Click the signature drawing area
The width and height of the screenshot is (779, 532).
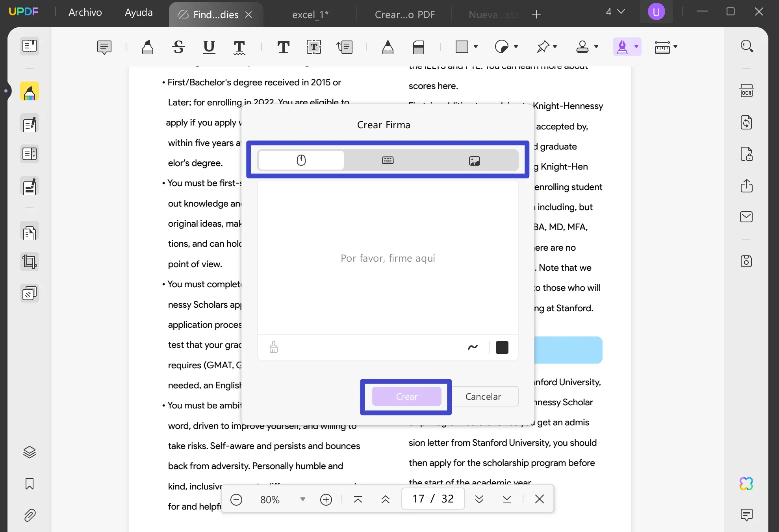388,258
